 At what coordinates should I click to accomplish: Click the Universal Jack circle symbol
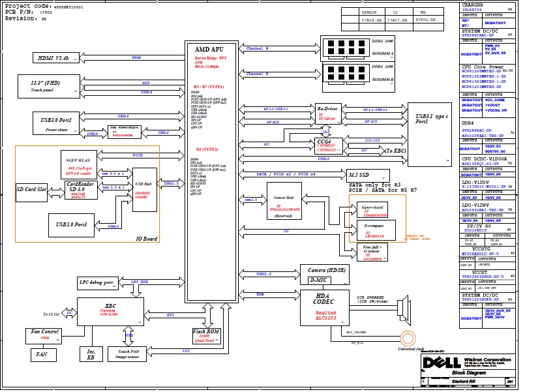click(x=408, y=339)
